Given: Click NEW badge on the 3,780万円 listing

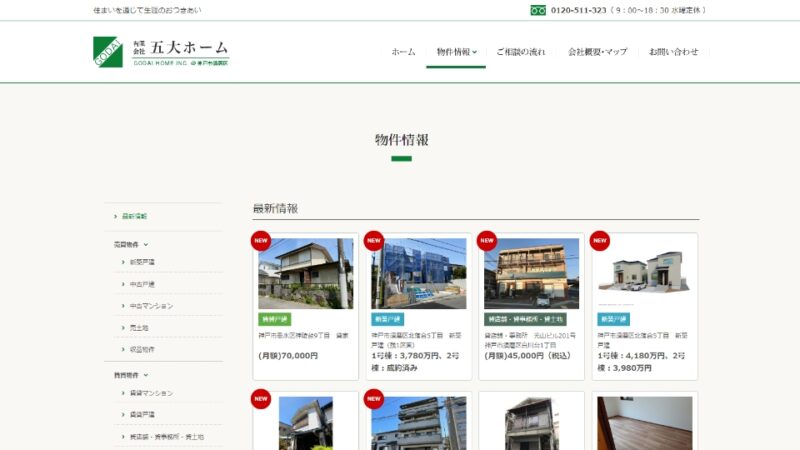Looking at the screenshot, I should coord(373,241).
